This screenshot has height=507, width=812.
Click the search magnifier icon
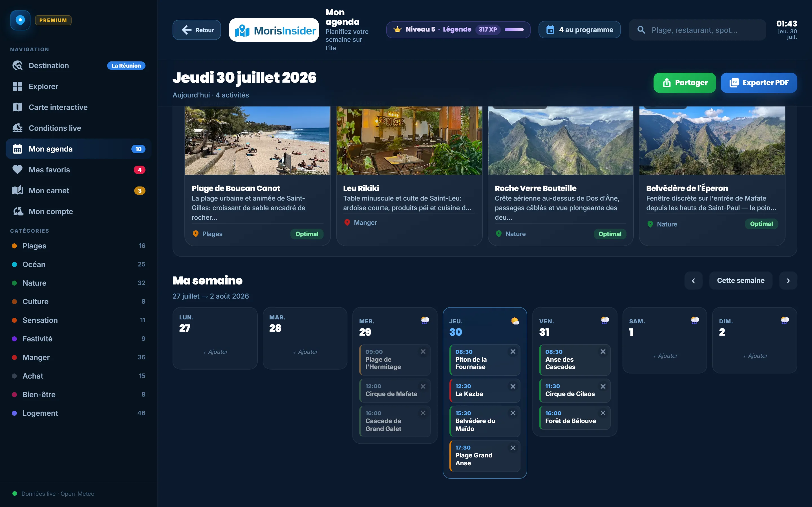point(641,30)
